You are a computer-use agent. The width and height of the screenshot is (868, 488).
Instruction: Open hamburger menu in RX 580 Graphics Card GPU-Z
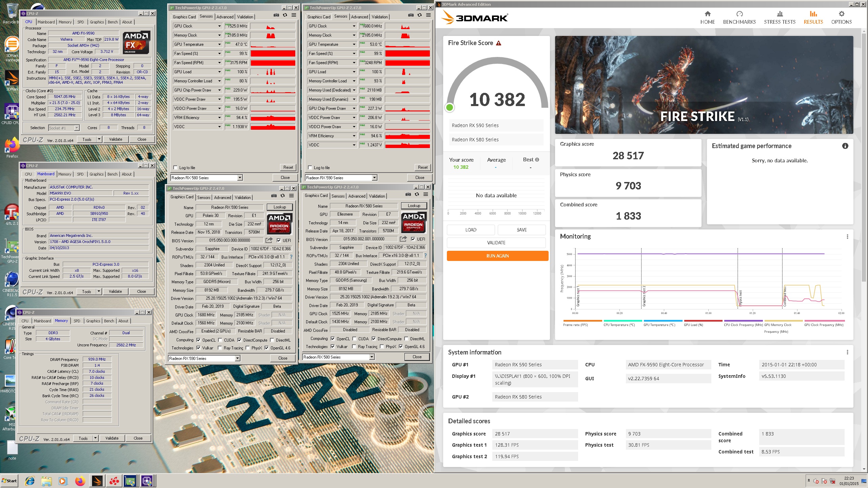coord(426,195)
